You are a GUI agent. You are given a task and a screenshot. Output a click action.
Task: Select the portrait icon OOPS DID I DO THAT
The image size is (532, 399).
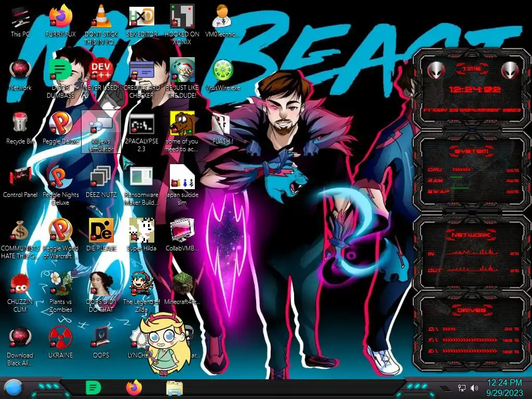click(101, 292)
